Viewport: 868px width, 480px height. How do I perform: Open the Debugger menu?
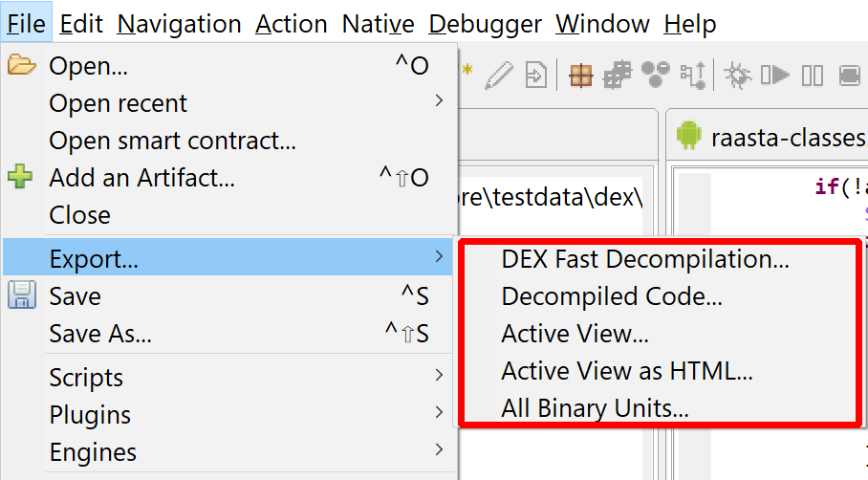pyautogui.click(x=485, y=24)
